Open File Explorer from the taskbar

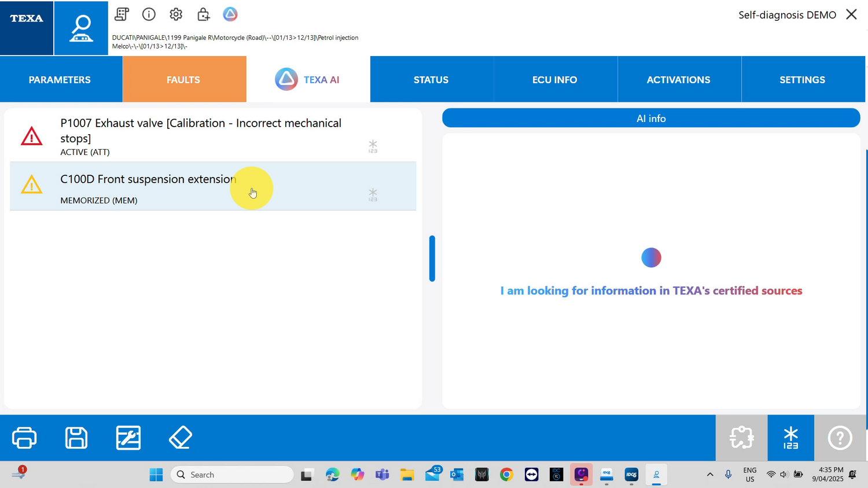407,475
